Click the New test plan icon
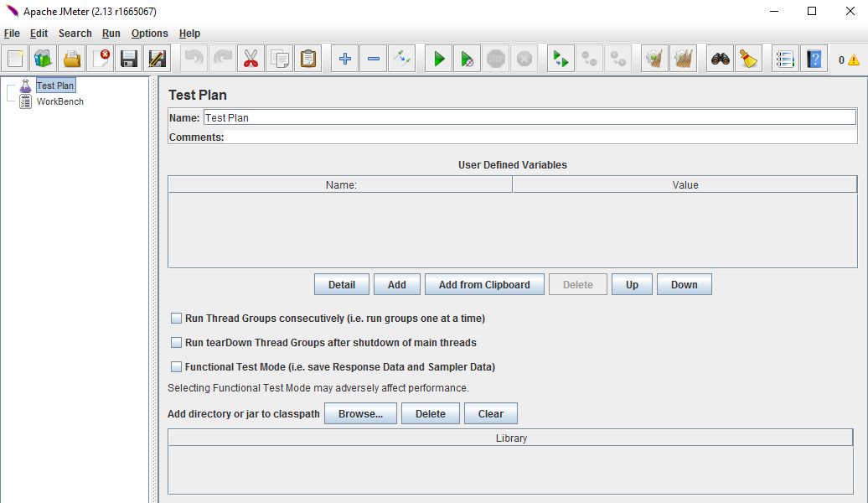The height and width of the screenshot is (503, 868). (15, 59)
